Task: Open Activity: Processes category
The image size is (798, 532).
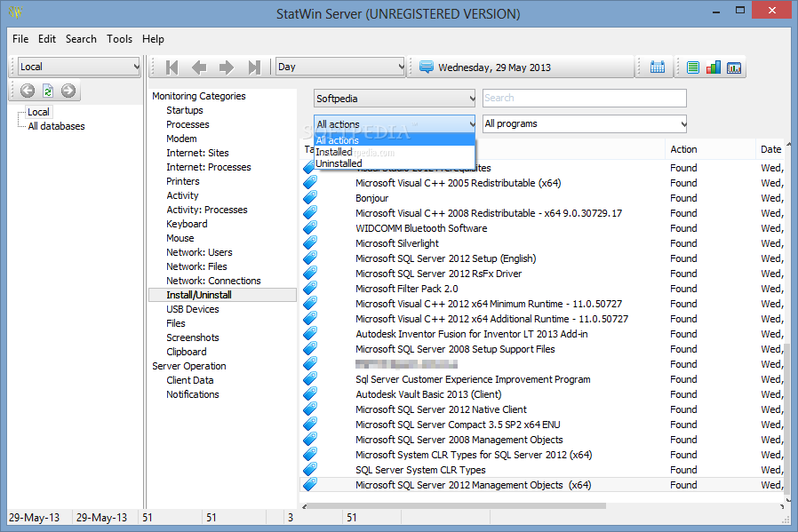Action: [207, 210]
